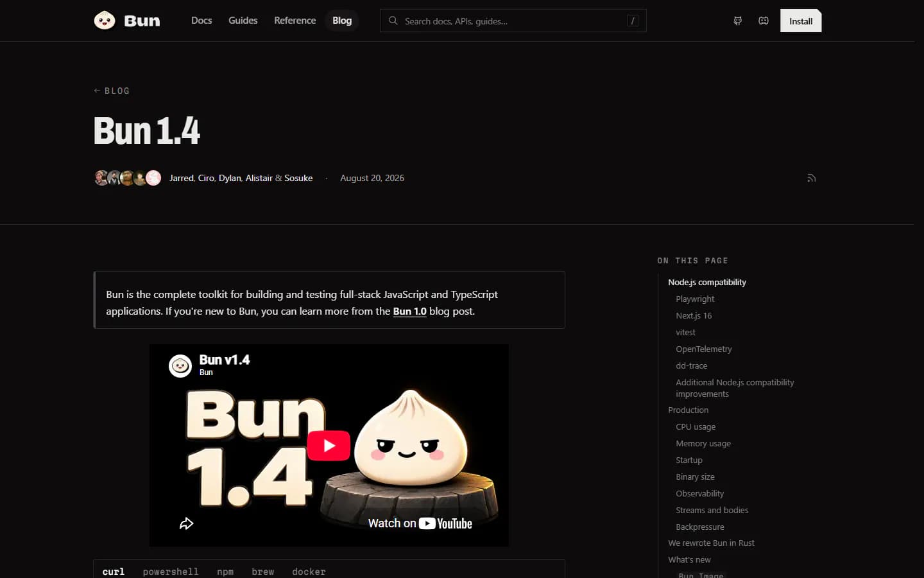
Task: Focus the Search docs input field
Action: coord(513,21)
